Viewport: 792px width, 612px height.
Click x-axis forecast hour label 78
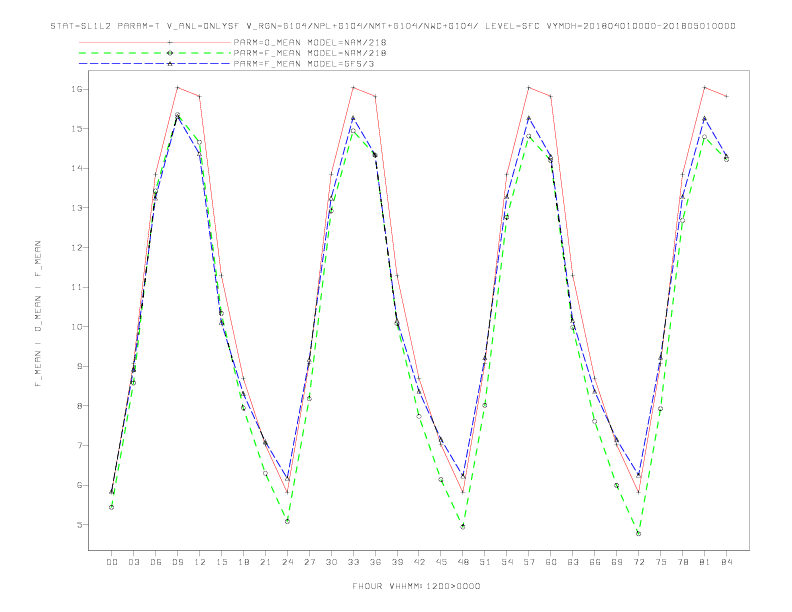(683, 562)
